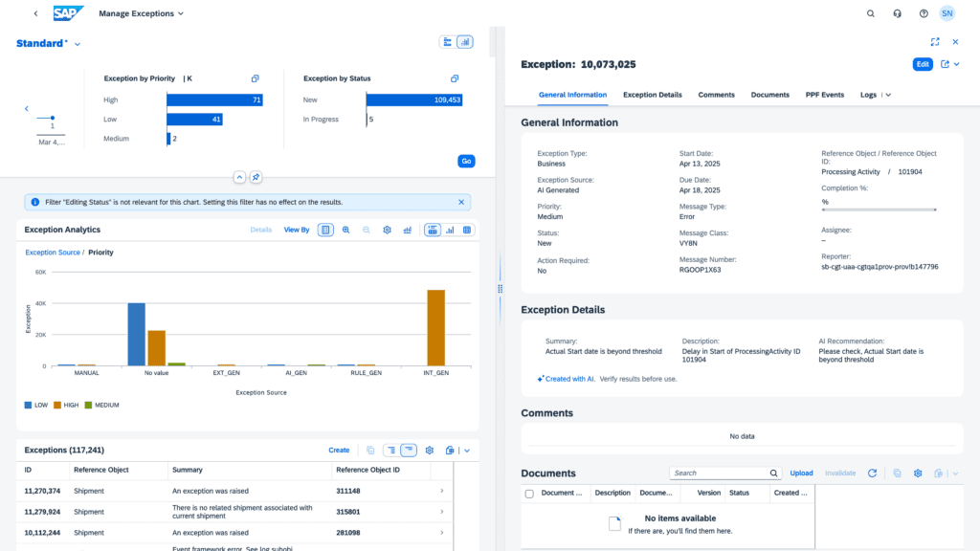Select all documents checkbox in table header
The image size is (980, 551).
529,494
